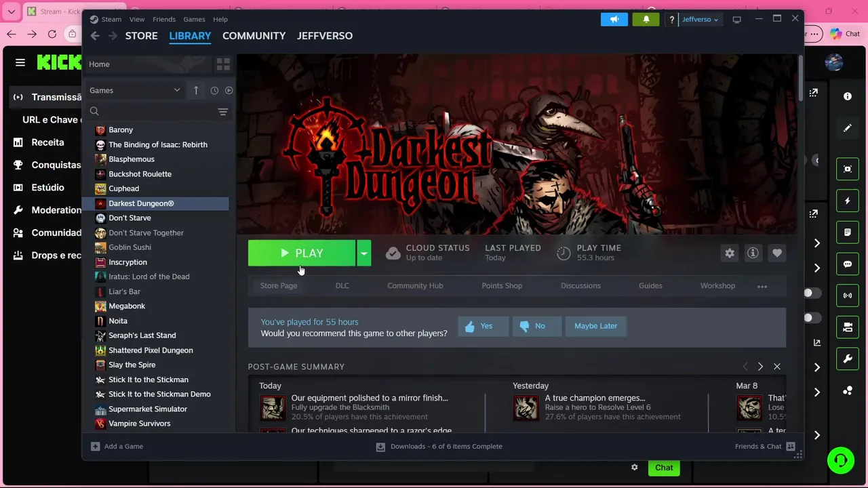Click the Steam help question mark
Viewport: 868px width, 488px height.
[672, 19]
